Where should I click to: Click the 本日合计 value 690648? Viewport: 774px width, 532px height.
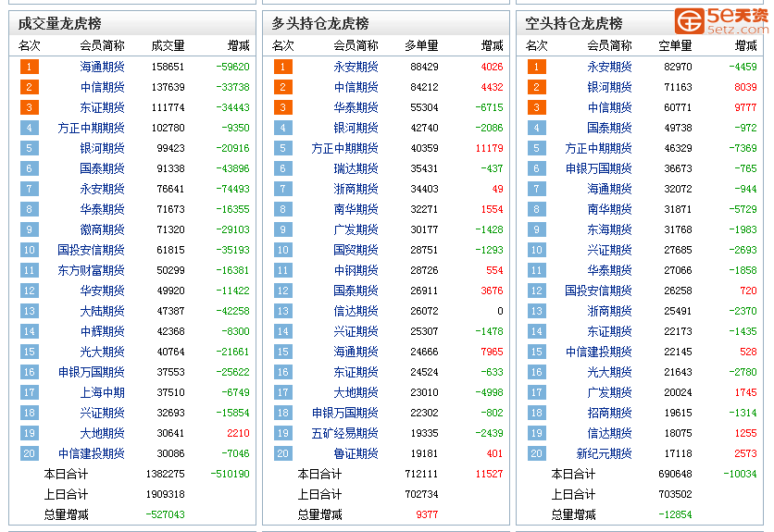(675, 474)
